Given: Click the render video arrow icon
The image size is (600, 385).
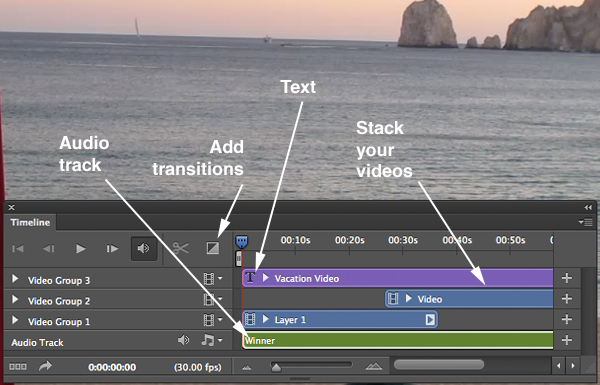Looking at the screenshot, I should 45,366.
